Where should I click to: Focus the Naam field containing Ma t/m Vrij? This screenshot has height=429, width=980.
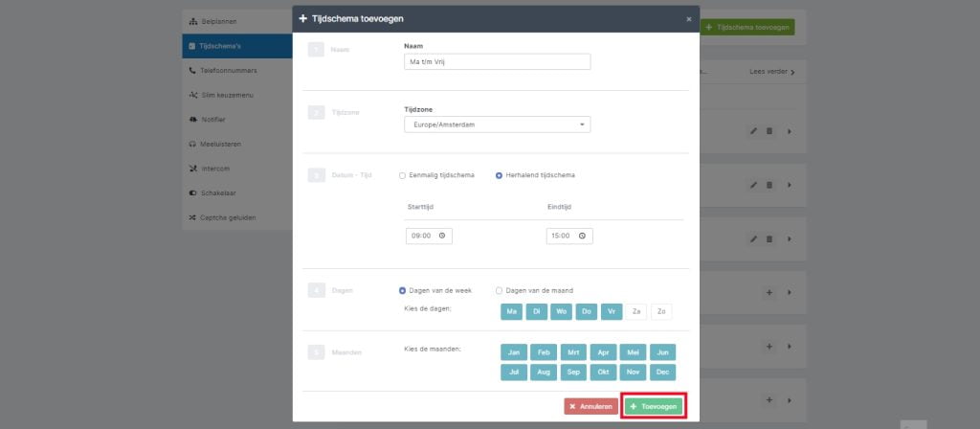tap(497, 61)
